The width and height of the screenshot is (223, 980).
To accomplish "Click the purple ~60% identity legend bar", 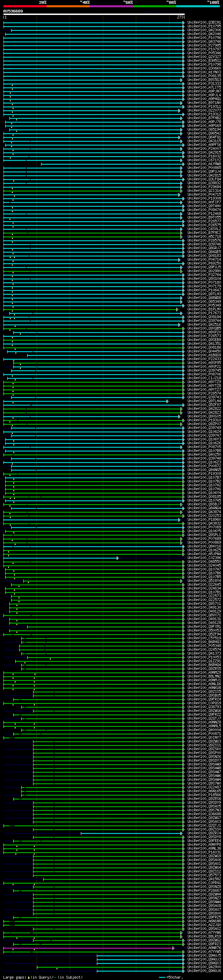I will tap(111, 6).
